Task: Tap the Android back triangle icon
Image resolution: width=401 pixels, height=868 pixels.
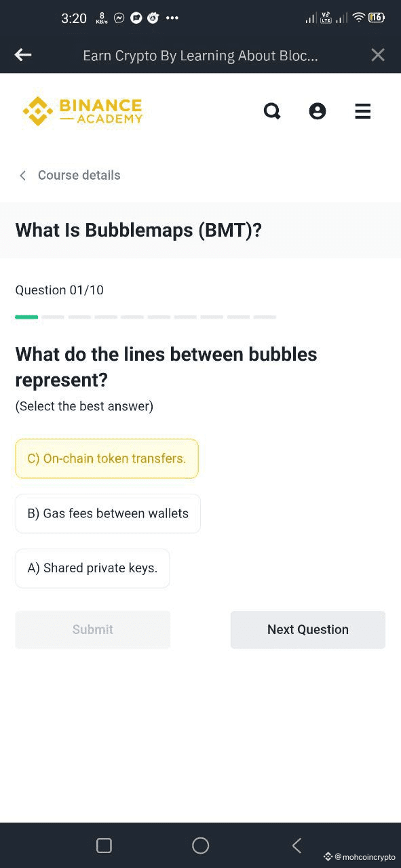Action: coord(297,845)
